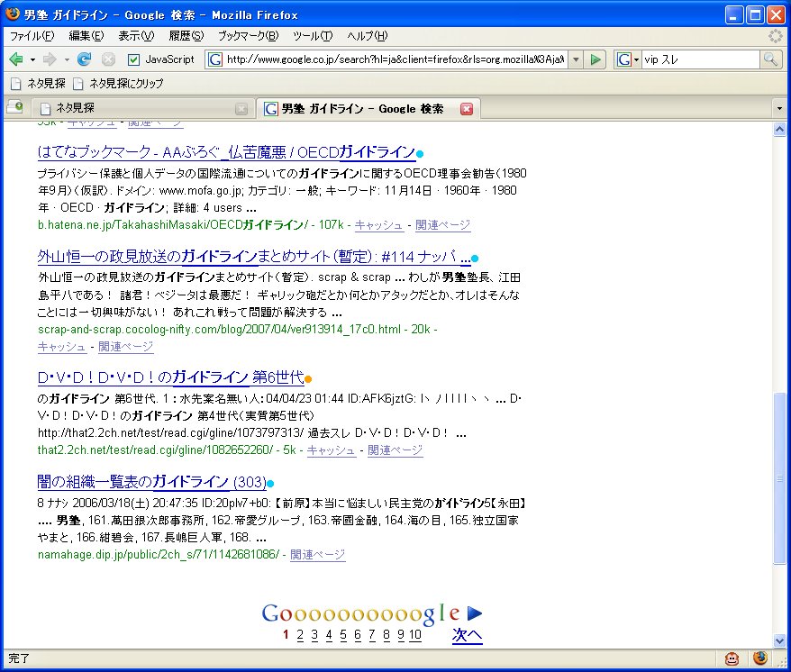791x672 pixels.
Task: Open related pages for b.hatena.ne.jp result
Action: 443,225
